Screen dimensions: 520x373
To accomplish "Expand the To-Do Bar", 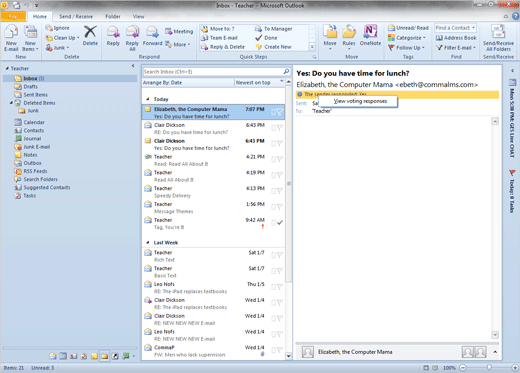I will point(512,70).
